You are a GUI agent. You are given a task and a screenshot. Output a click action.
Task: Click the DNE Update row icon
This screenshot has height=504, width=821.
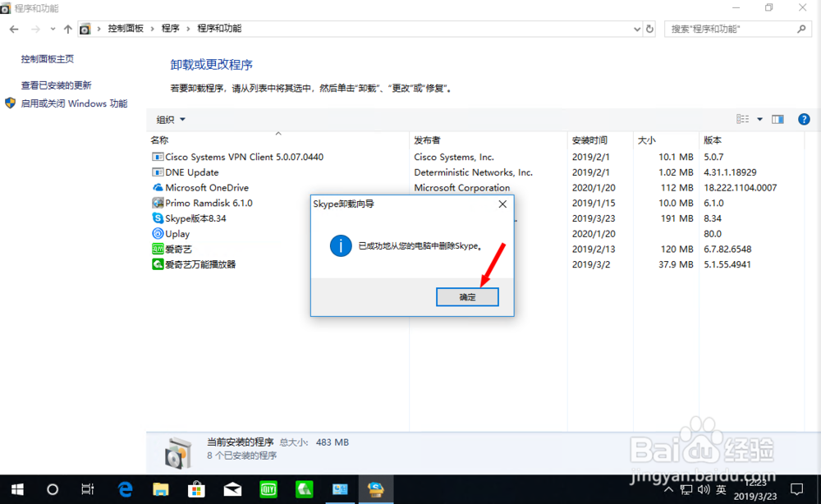pyautogui.click(x=157, y=172)
